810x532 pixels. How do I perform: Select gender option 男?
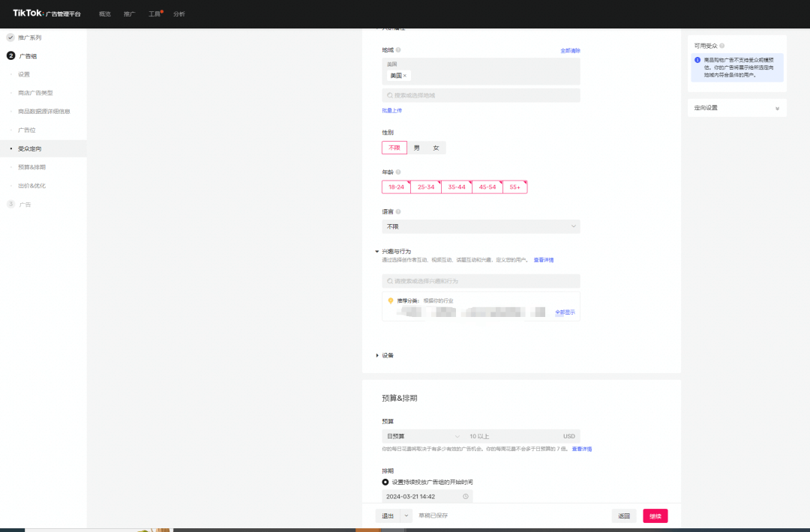click(x=416, y=148)
